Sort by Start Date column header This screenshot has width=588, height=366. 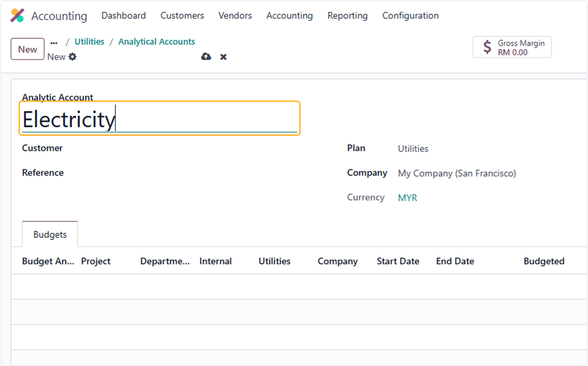[x=398, y=261]
